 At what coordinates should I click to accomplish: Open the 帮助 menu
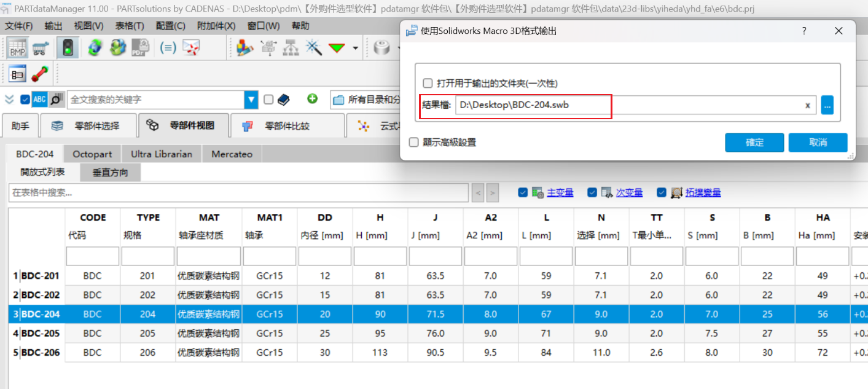[x=300, y=26]
